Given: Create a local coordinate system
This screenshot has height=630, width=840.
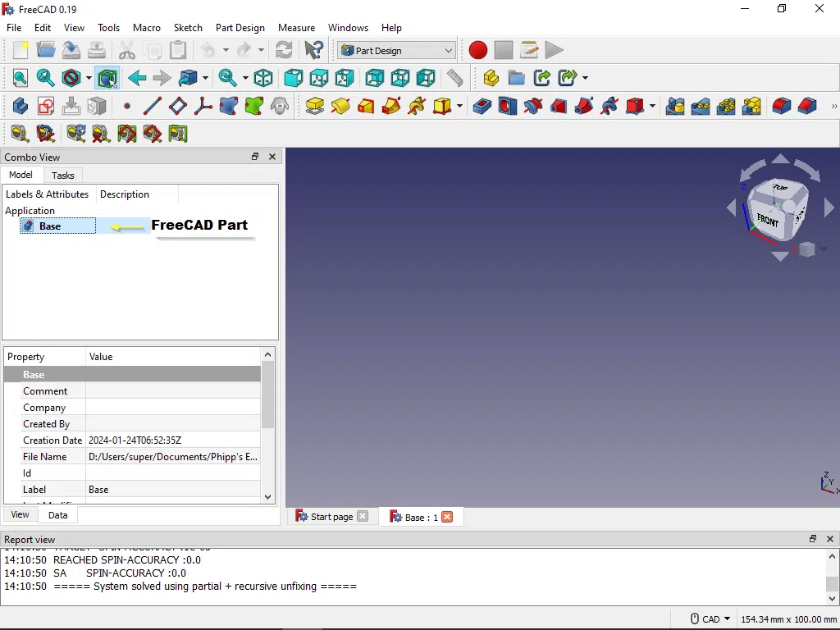Looking at the screenshot, I should (x=203, y=106).
